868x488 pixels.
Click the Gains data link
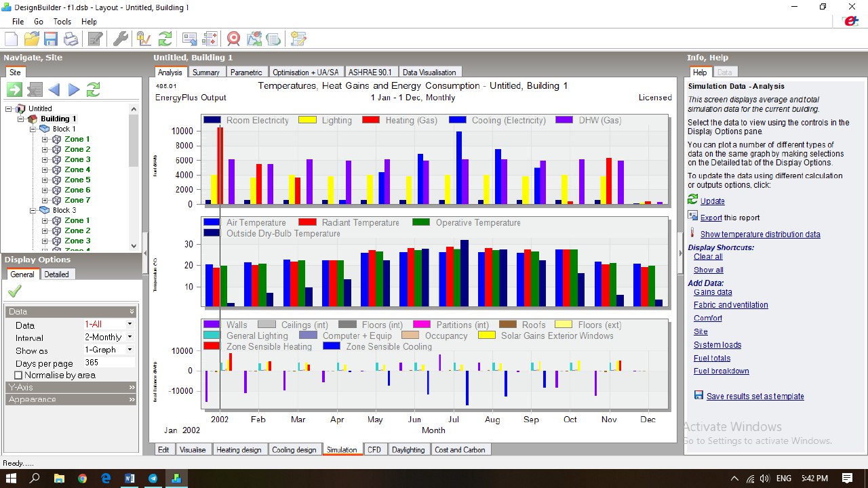713,292
